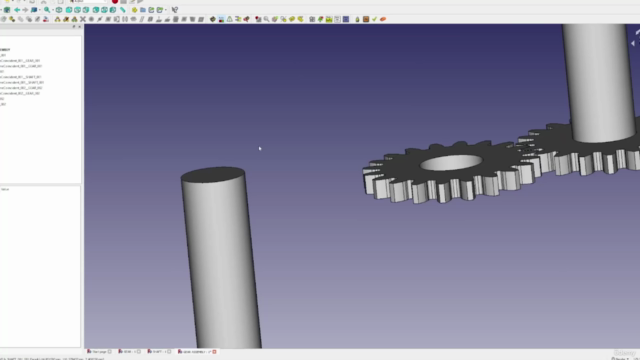Float the combo view panel
The width and height of the screenshot is (640, 360).
pyautogui.click(x=74, y=27)
